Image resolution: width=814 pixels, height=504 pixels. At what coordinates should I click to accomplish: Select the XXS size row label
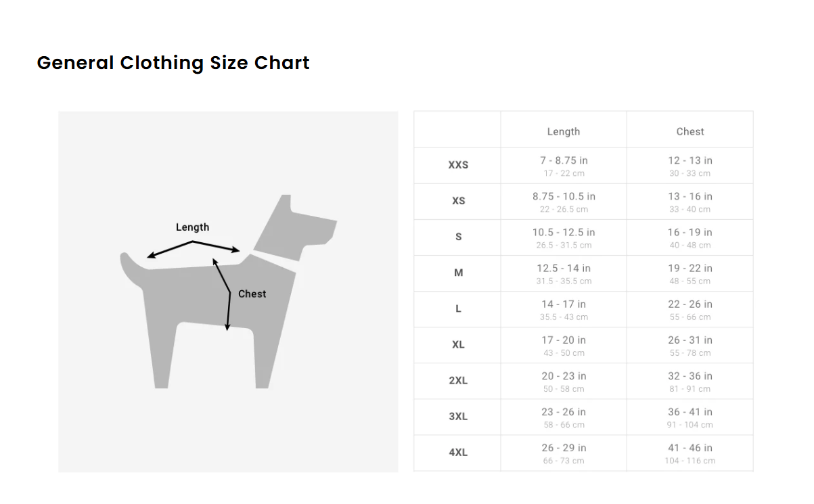[x=458, y=165]
